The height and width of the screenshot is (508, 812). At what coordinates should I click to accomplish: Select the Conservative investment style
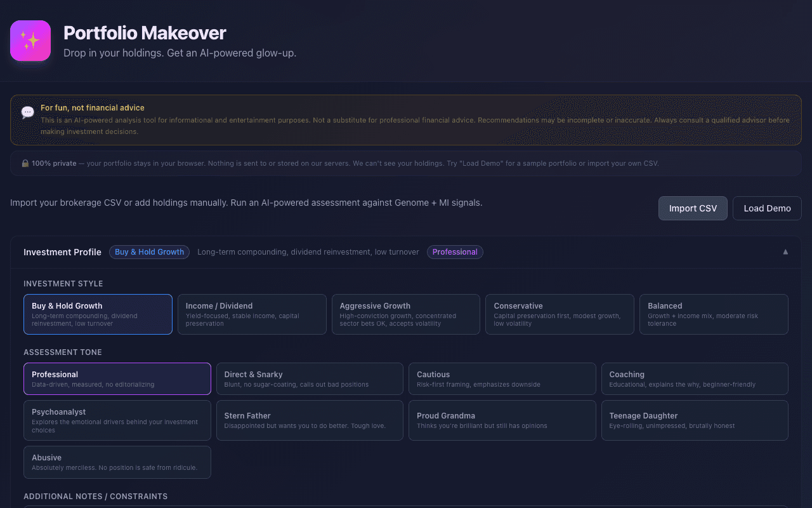click(560, 314)
